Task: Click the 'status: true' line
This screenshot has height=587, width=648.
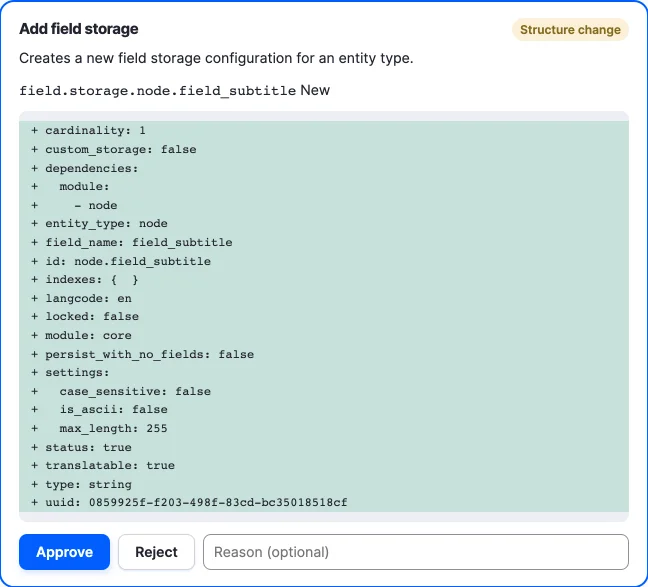Action: click(x=324, y=447)
